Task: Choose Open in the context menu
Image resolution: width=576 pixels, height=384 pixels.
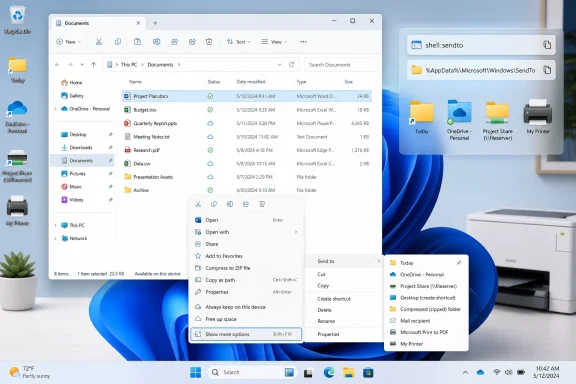Action: [246, 220]
